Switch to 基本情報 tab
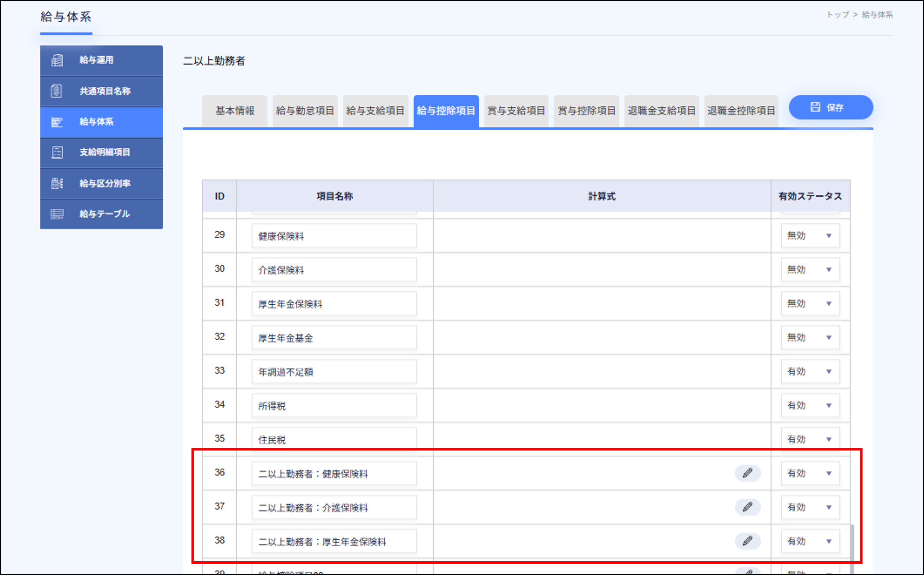This screenshot has width=924, height=575. pyautogui.click(x=235, y=111)
